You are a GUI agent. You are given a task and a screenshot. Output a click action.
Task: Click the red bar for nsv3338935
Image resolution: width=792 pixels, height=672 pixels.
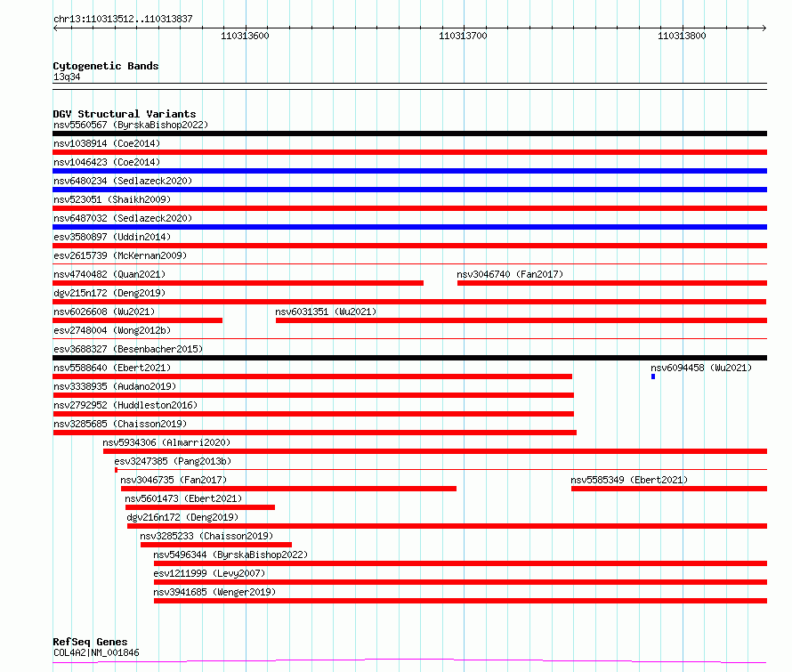pos(313,395)
